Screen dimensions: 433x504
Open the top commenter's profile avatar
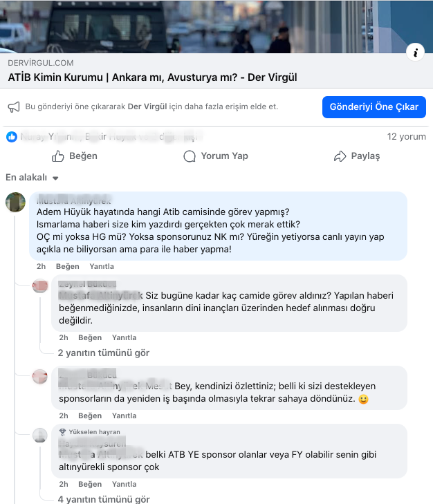(x=15, y=202)
